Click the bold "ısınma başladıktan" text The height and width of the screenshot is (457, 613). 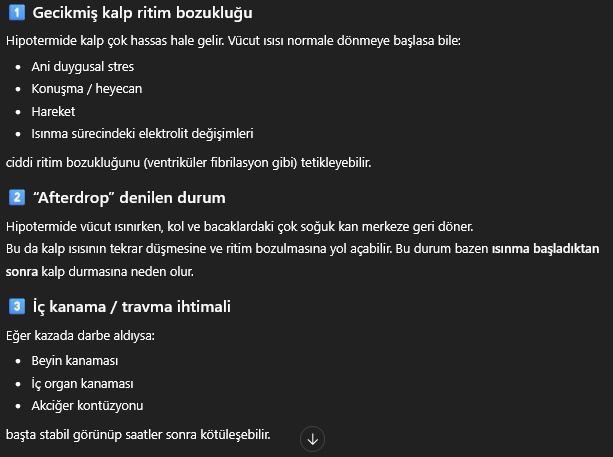pyautogui.click(x=547, y=248)
